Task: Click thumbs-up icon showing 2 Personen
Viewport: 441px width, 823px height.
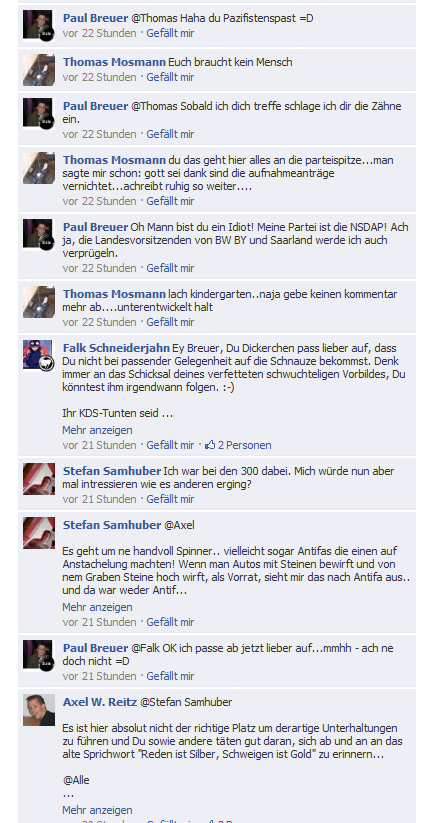Action: pos(210,445)
